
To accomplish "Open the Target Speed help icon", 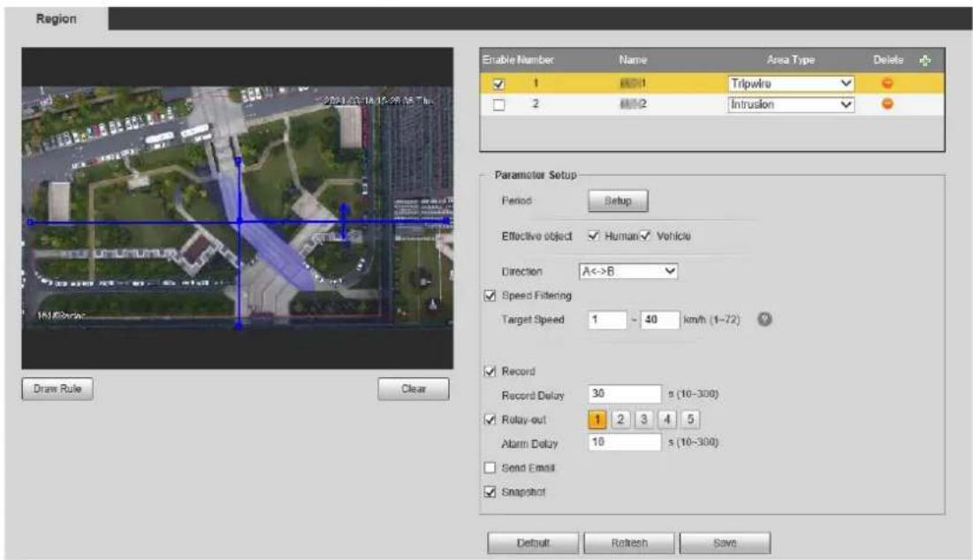I will pos(764,319).
